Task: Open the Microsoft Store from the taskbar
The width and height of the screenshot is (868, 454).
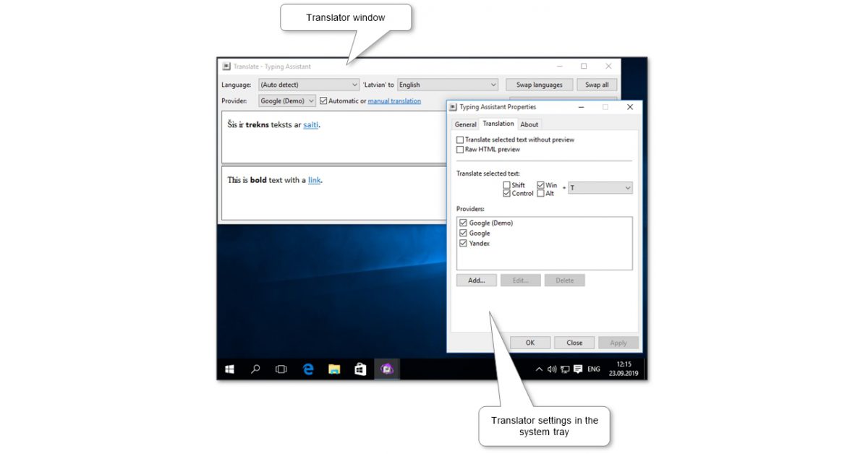Action: pos(359,369)
